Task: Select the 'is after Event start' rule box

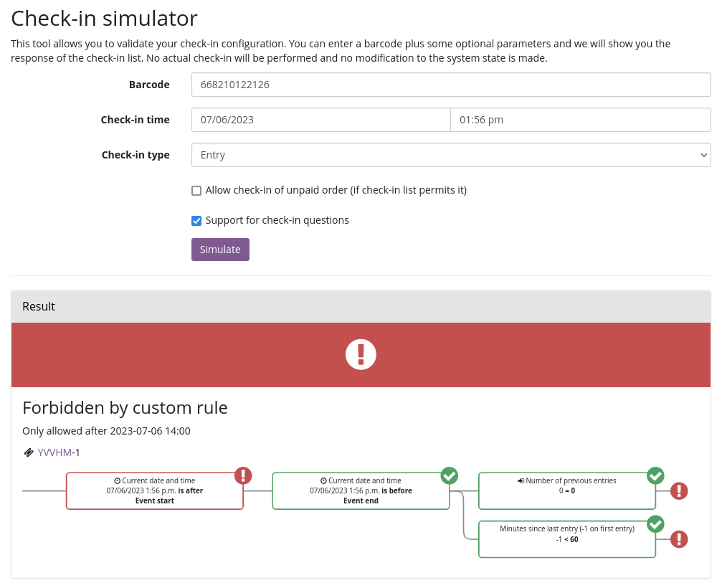Action: tap(154, 491)
